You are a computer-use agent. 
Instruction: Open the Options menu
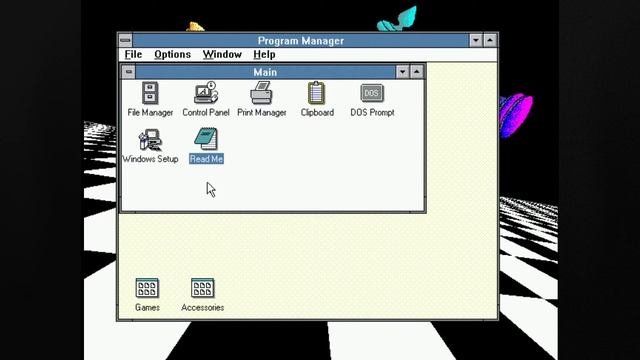click(172, 54)
